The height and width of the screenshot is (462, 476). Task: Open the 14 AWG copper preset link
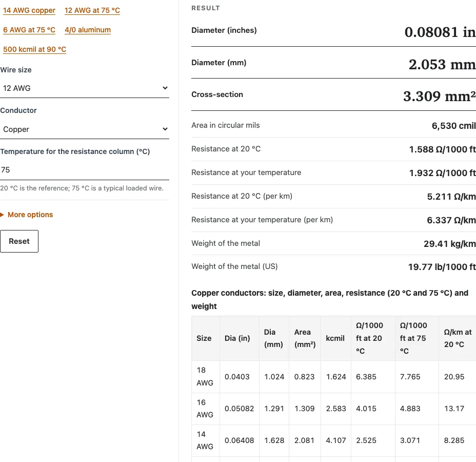29,10
